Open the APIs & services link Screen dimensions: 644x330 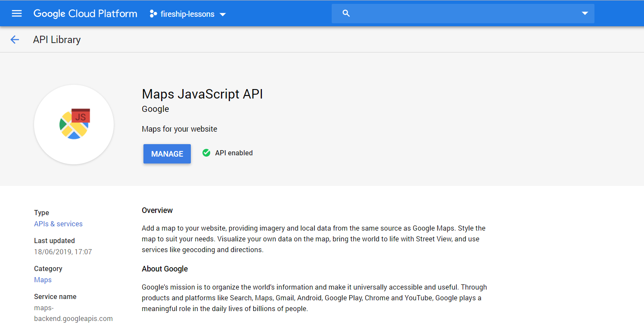coord(58,224)
